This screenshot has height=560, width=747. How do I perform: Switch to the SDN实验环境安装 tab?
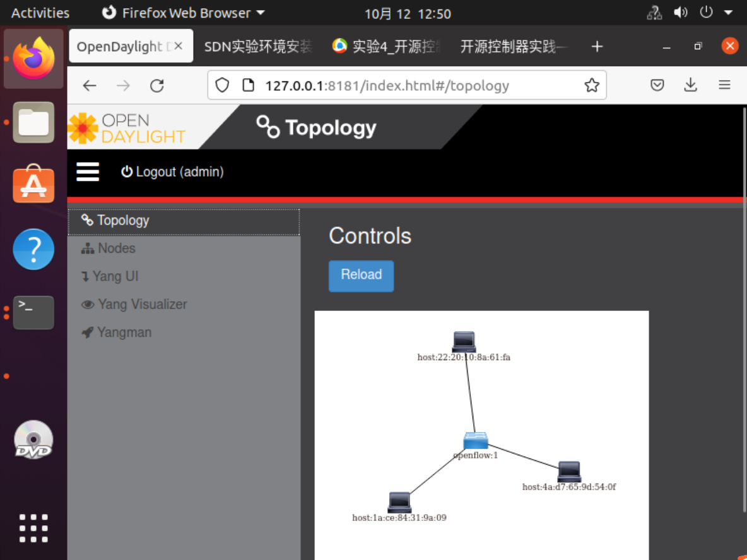coord(258,46)
